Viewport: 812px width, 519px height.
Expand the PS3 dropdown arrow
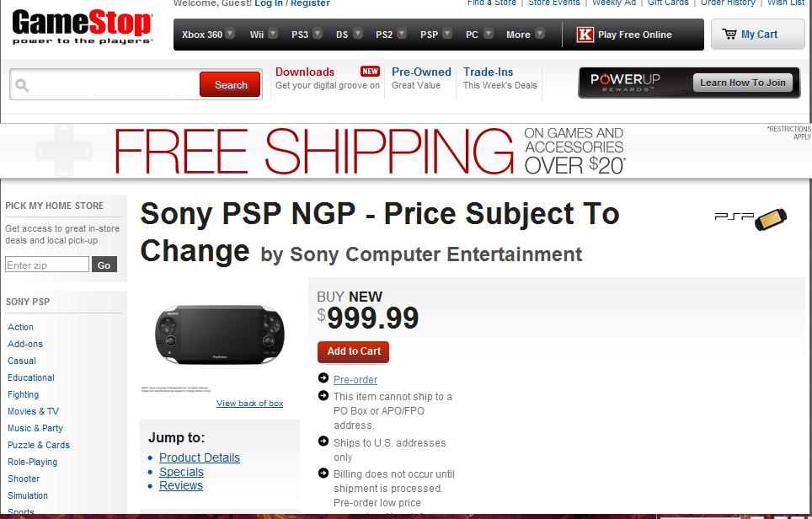point(317,35)
